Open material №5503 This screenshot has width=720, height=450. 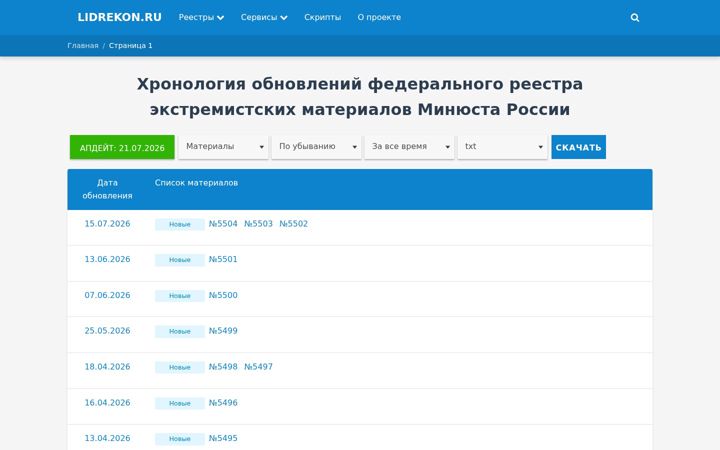pyautogui.click(x=259, y=224)
